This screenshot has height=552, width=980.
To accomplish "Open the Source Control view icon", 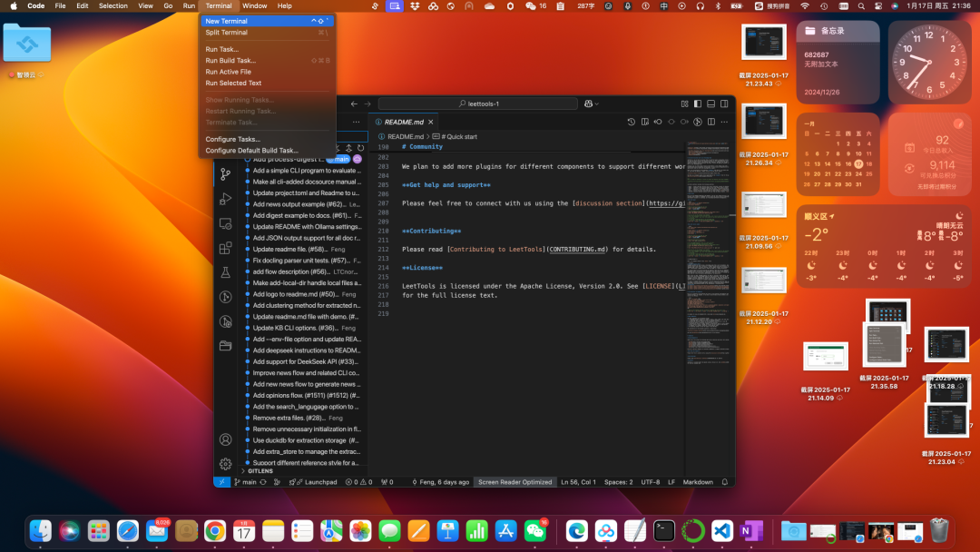I will 226,174.
